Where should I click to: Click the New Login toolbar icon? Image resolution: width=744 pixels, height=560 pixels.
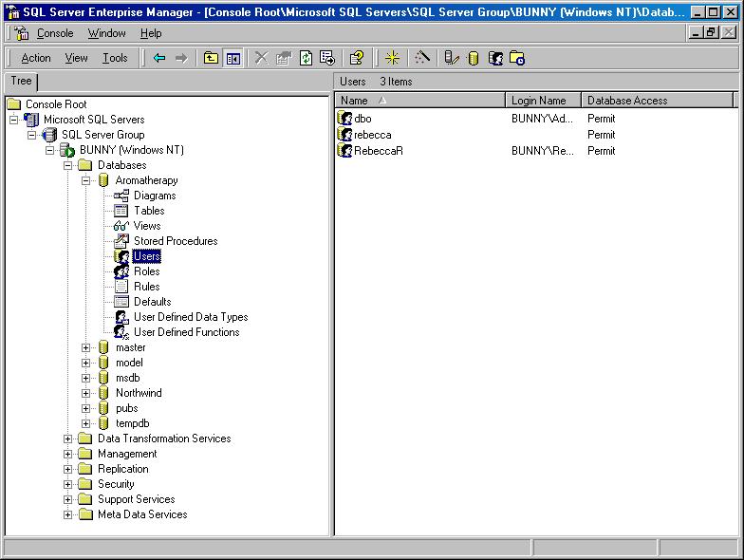click(x=495, y=58)
